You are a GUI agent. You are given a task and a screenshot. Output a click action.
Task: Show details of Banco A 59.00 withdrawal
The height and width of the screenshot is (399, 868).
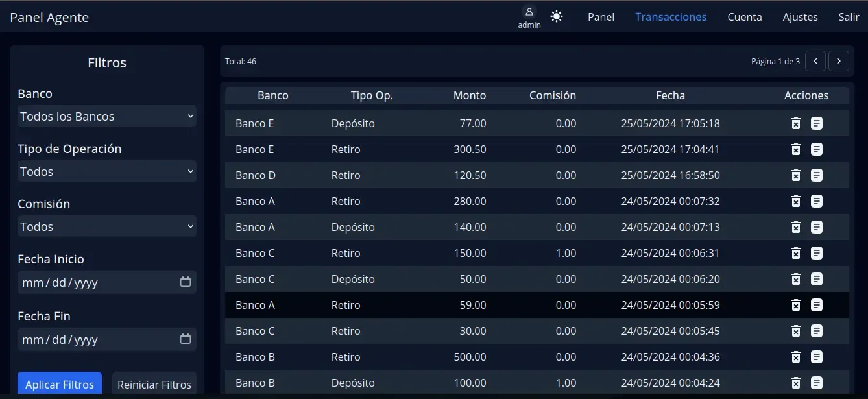[817, 305]
